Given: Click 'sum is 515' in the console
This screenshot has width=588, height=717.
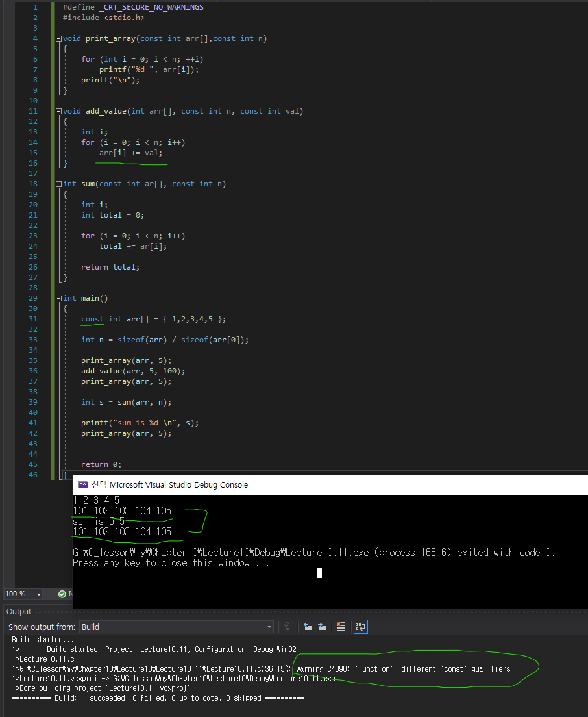Looking at the screenshot, I should click(99, 522).
